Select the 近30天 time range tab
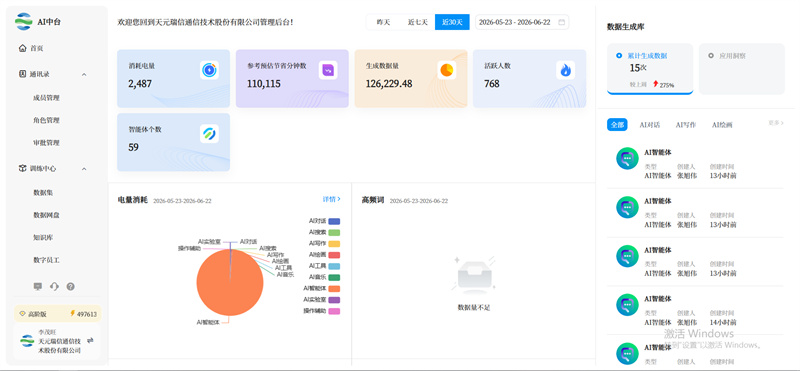Screen dimensions: 800x371 tap(452, 22)
